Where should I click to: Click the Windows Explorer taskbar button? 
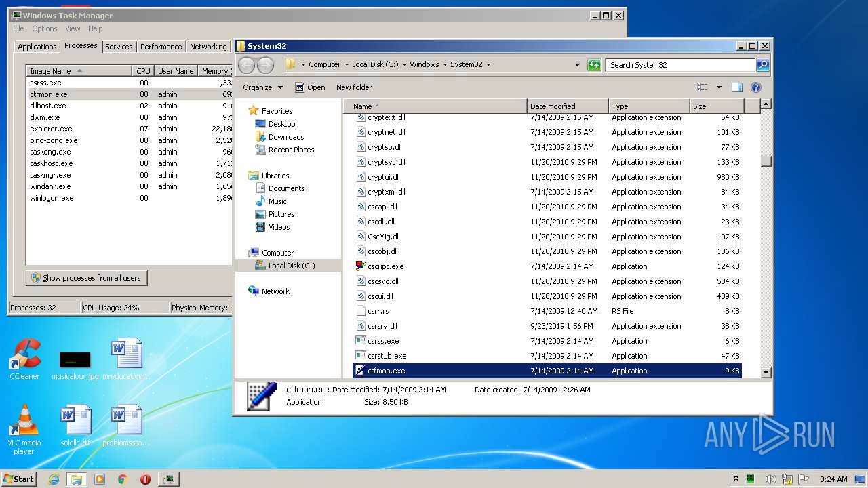(77, 479)
